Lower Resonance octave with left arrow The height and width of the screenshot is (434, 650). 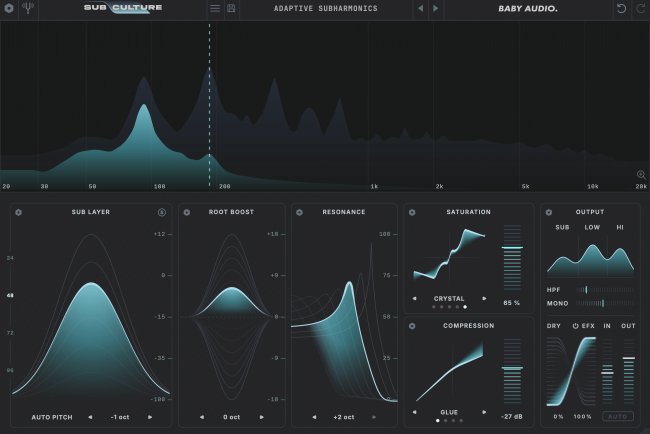(314, 417)
